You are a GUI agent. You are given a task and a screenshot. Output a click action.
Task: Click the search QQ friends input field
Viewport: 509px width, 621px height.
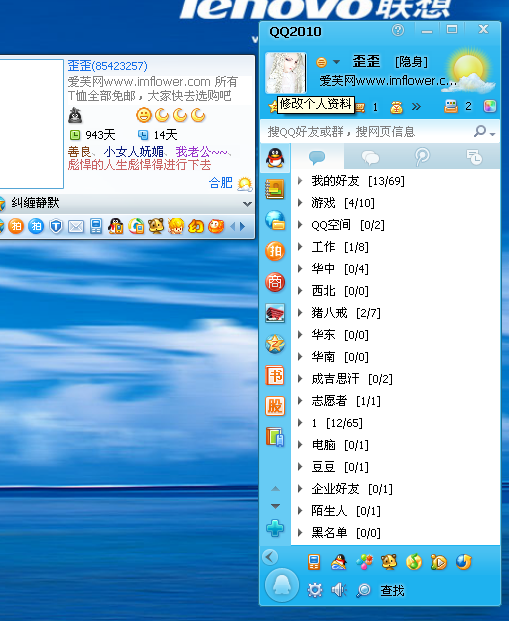tap(366, 131)
